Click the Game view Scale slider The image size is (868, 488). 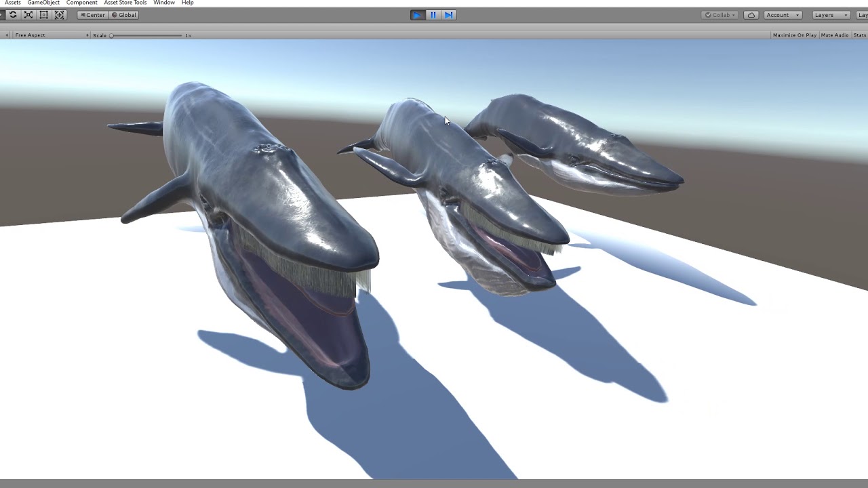pos(146,35)
